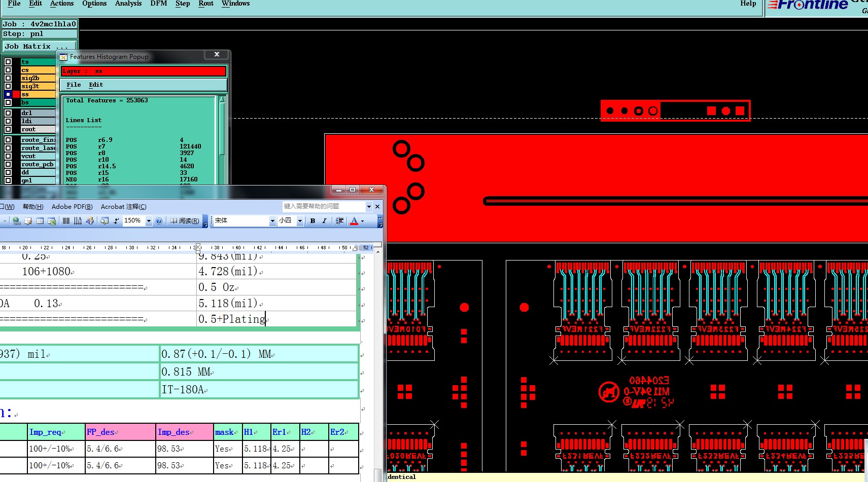Open the 帮助(H) menu in Word

[x=33, y=207]
